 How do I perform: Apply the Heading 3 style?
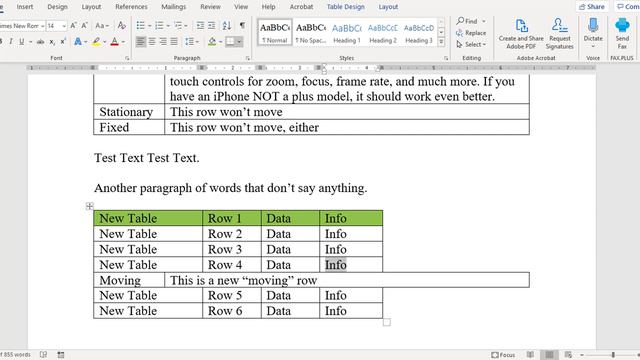click(x=419, y=32)
